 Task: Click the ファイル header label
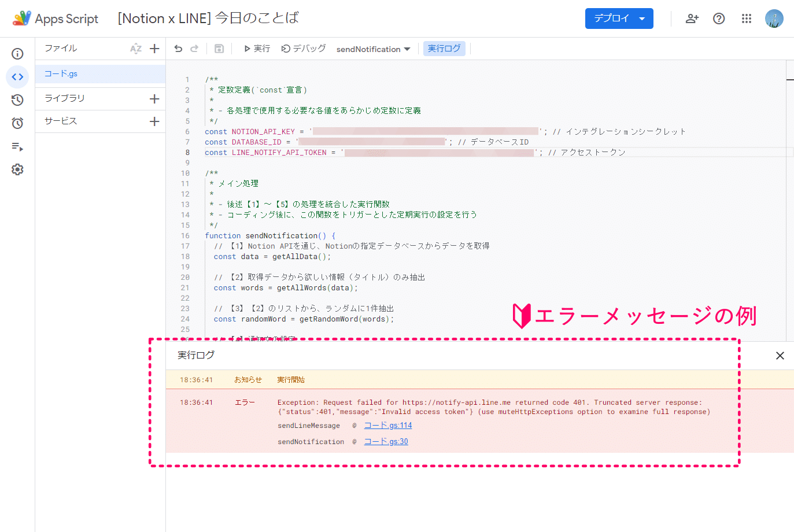(x=61, y=49)
